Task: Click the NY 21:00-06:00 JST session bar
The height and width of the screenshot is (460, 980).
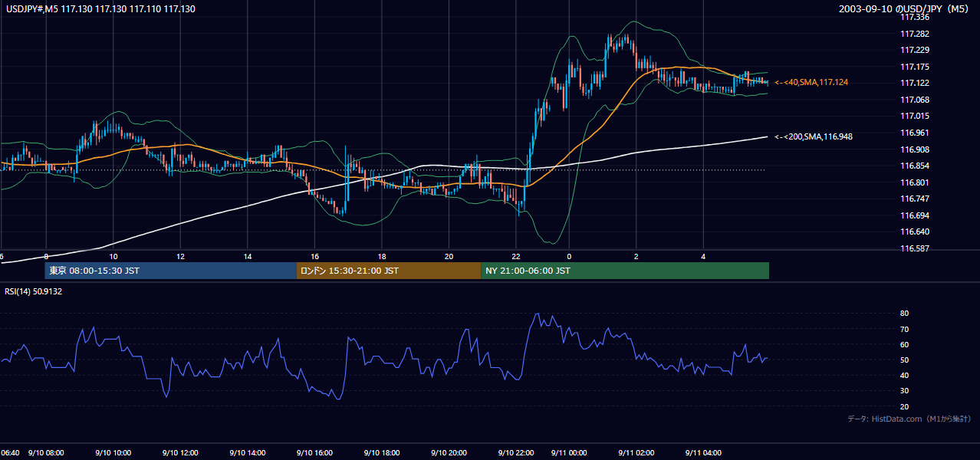Action: [625, 271]
